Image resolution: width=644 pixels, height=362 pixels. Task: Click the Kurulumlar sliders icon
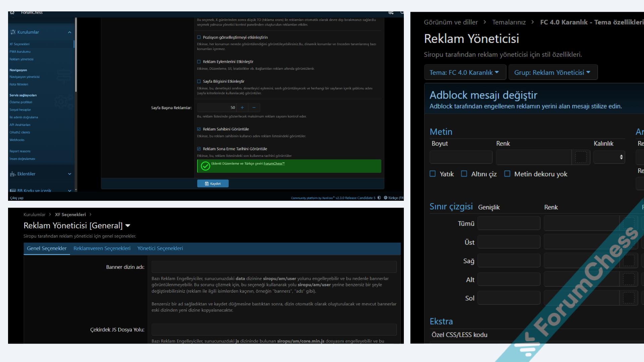pos(13,32)
